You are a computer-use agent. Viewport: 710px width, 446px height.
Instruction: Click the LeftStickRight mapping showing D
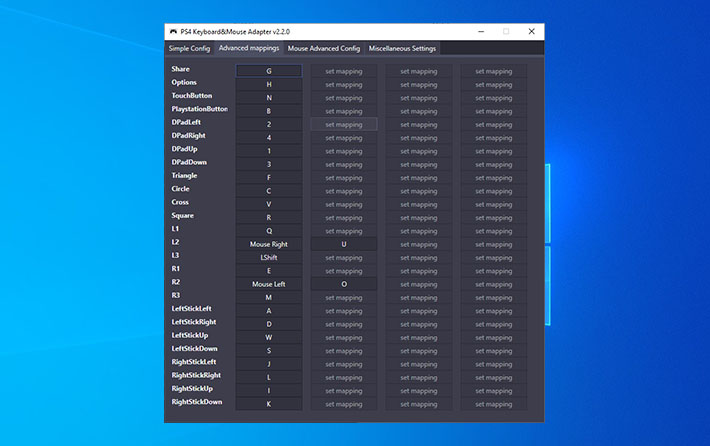(x=269, y=324)
